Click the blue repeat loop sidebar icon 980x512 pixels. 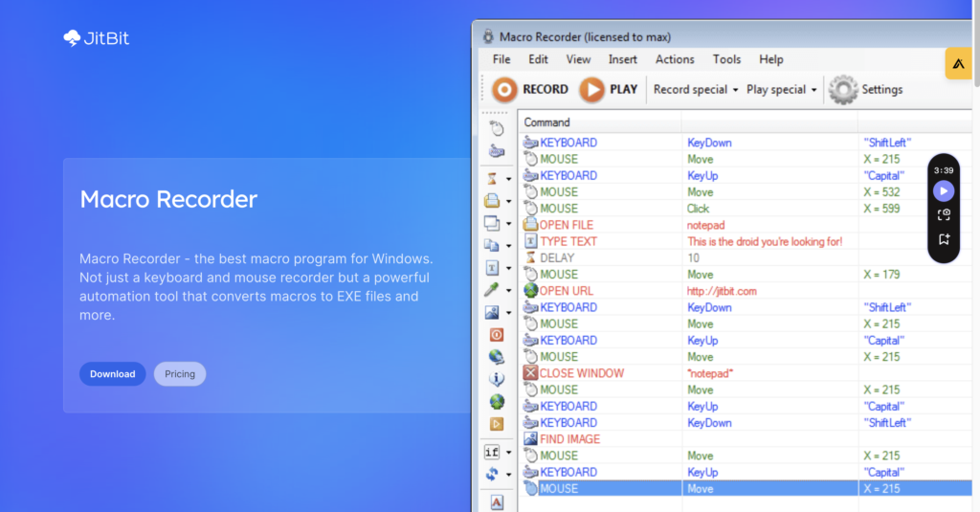point(492,474)
